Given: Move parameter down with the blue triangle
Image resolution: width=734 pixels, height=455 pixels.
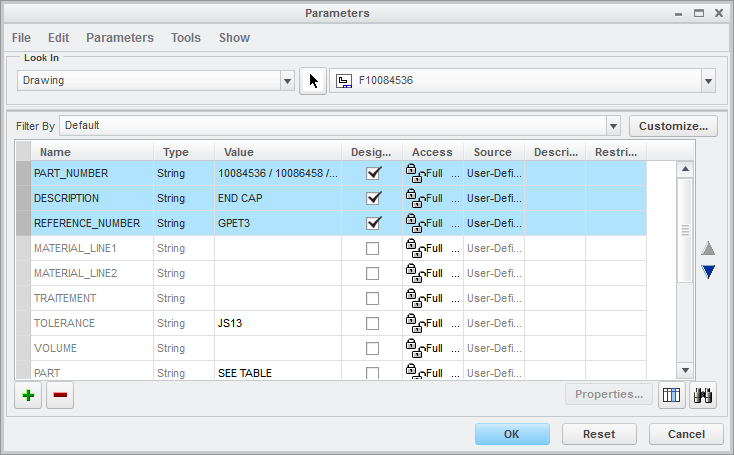Looking at the screenshot, I should coord(708,272).
